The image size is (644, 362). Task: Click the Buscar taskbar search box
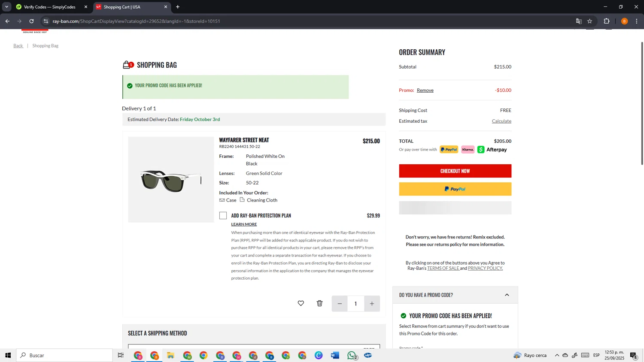(x=64, y=355)
